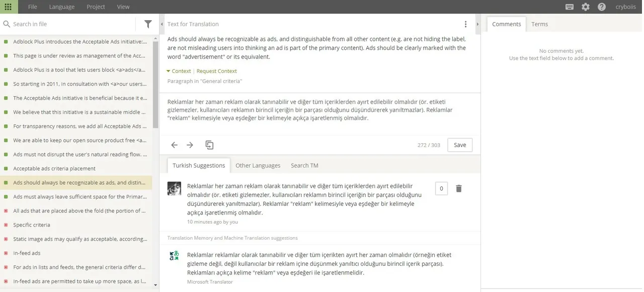Image resolution: width=644 pixels, height=292 pixels.
Task: Click the scroll down arrow of string list
Action: point(155,285)
